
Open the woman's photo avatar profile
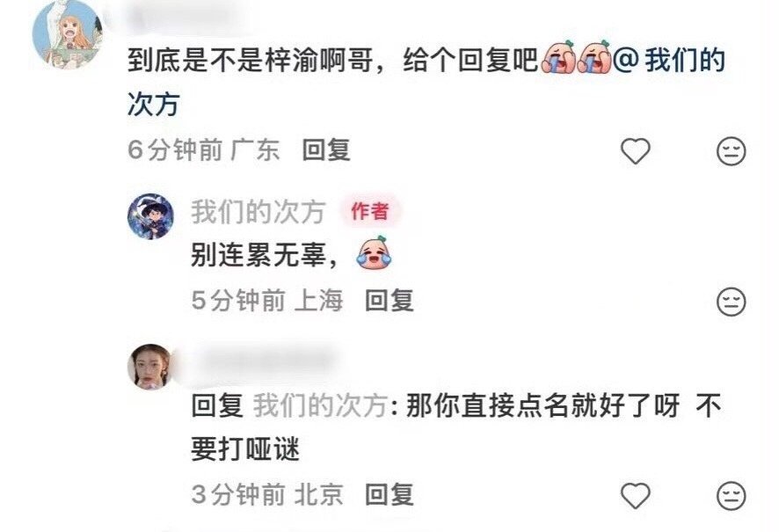pyautogui.click(x=151, y=367)
